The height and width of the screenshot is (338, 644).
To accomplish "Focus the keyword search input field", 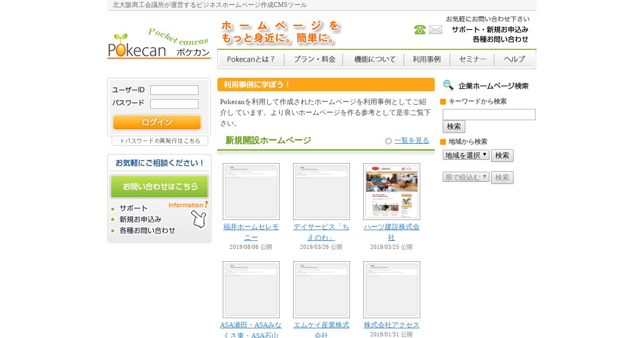I will coord(489,114).
